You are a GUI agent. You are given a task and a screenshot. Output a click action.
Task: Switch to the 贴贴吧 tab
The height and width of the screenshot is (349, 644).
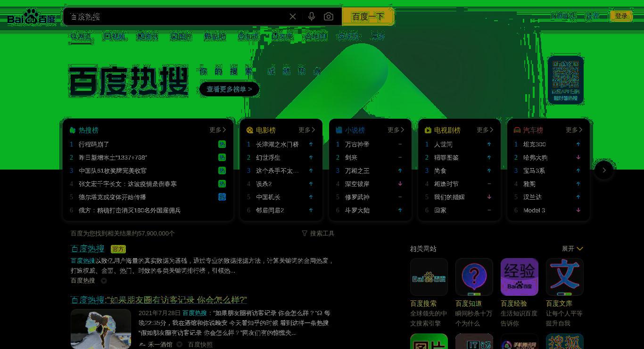pyautogui.click(x=215, y=36)
